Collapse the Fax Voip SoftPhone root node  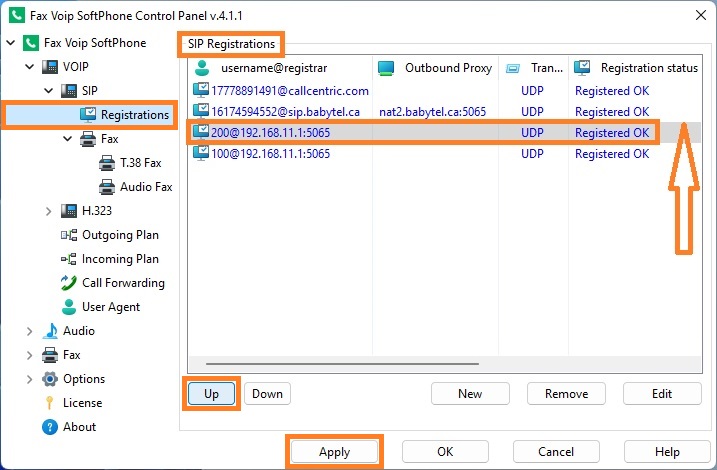11,43
